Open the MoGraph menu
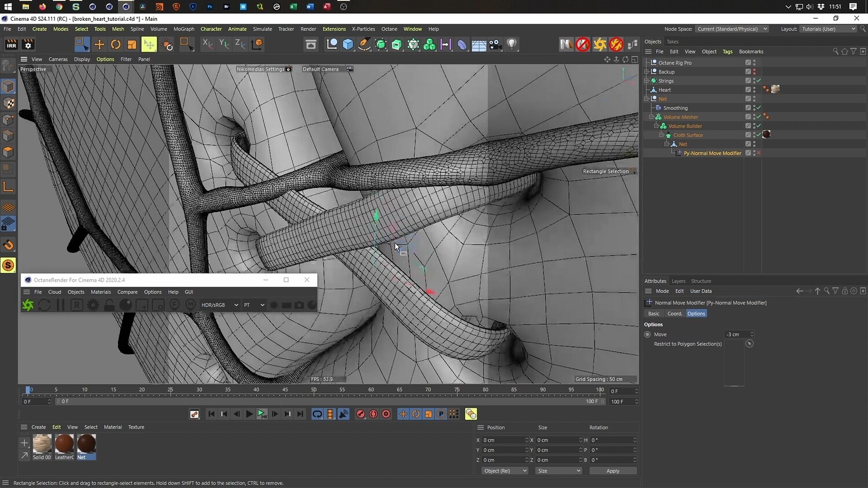Image resolution: width=868 pixels, height=488 pixels. pyautogui.click(x=183, y=29)
